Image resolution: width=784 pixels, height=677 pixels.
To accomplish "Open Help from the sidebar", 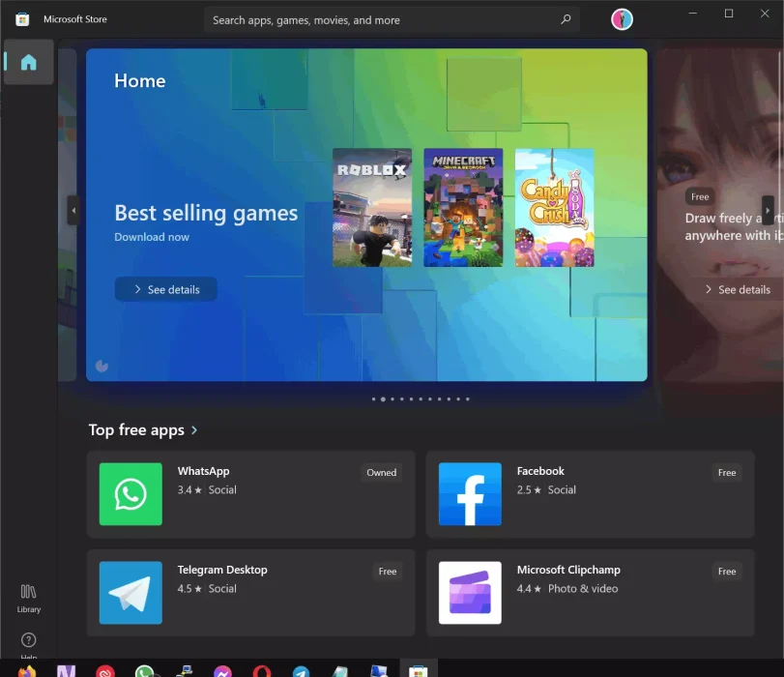I will click(x=28, y=644).
